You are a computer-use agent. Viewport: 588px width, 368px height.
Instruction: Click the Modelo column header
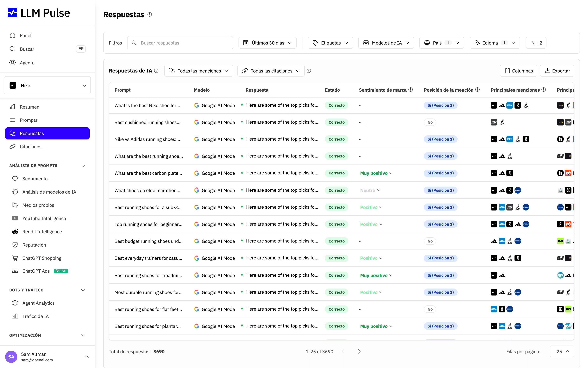coord(202,90)
